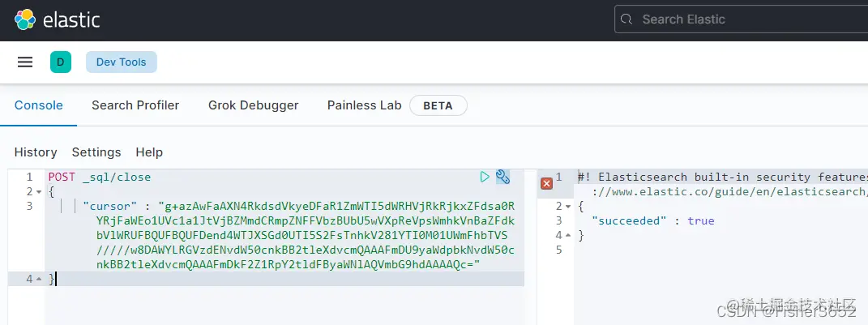Click the red error marker on response line 1
The width and height of the screenshot is (868, 325).
[546, 183]
